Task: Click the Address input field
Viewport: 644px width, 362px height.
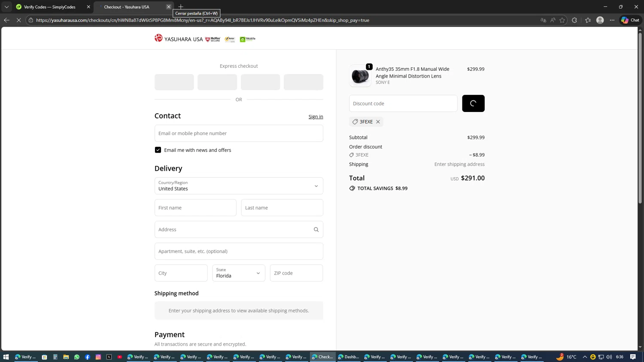Action: tap(239, 229)
